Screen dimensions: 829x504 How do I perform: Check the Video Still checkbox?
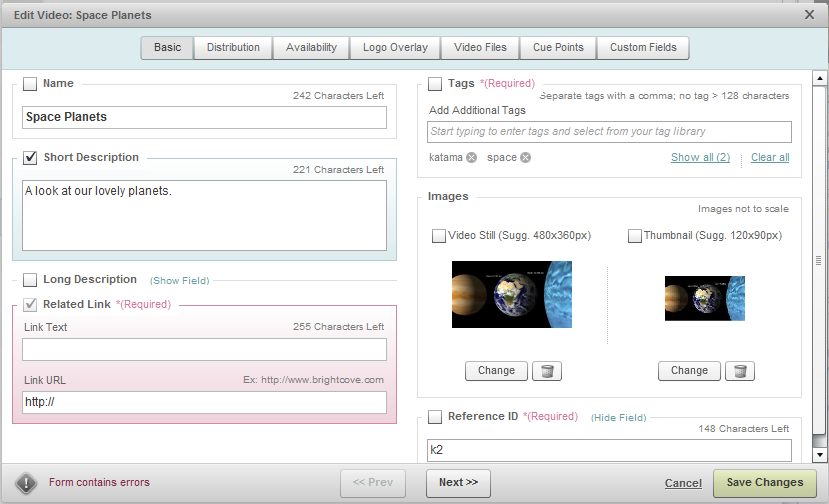[439, 236]
